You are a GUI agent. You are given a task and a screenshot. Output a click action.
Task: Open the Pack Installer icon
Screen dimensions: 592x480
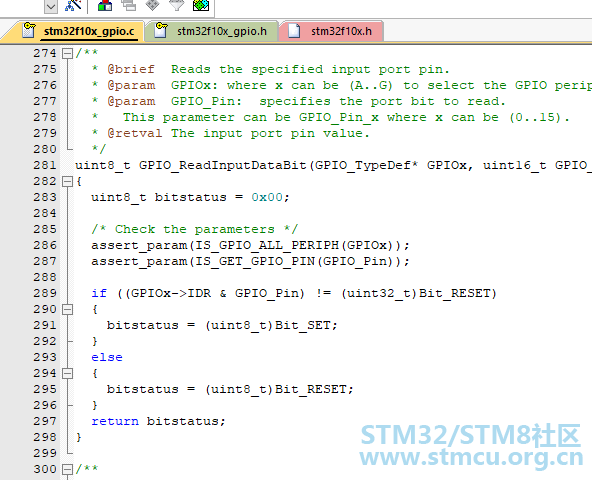click(x=200, y=5)
